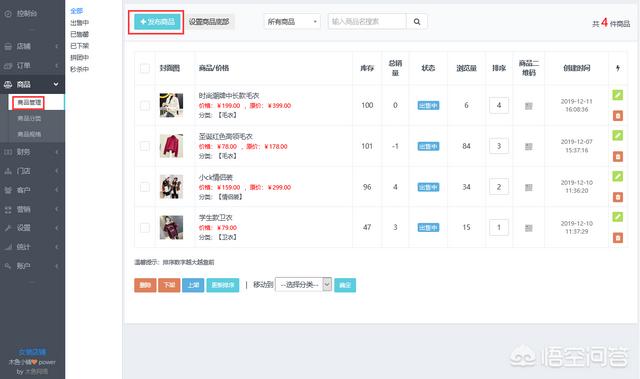Click the 发布商品 publish product button
640x379 pixels.
[x=157, y=22]
